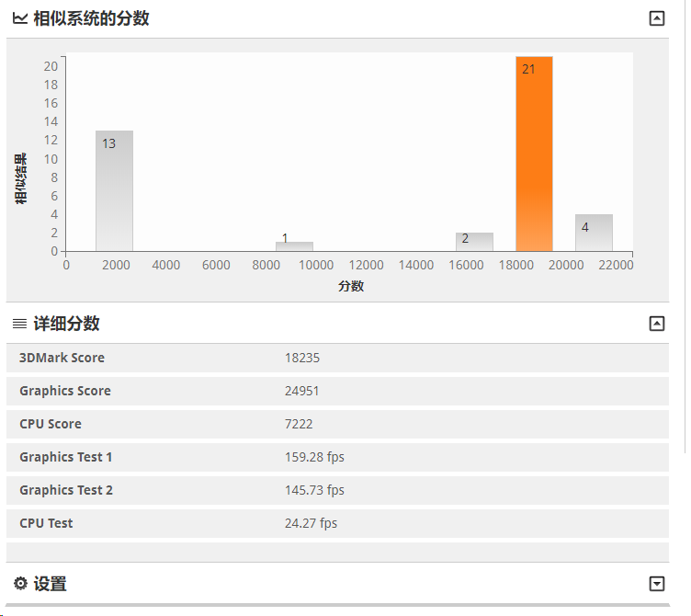Click the small bar labeled 1

294,246
